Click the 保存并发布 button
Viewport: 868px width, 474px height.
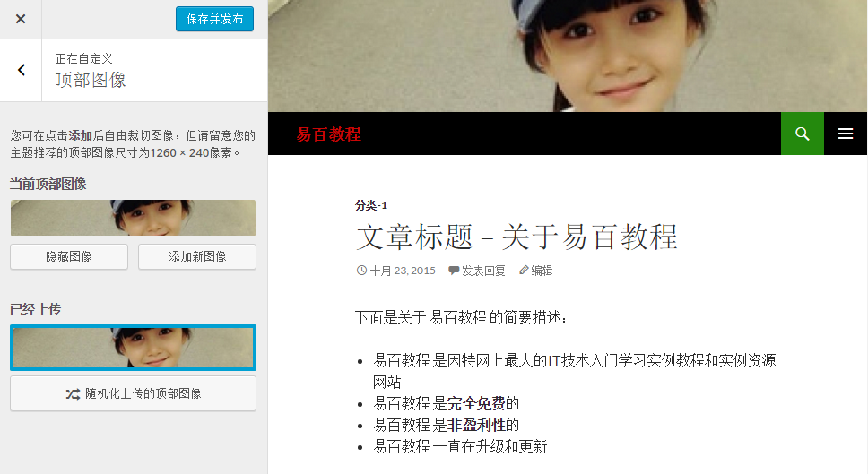point(215,19)
